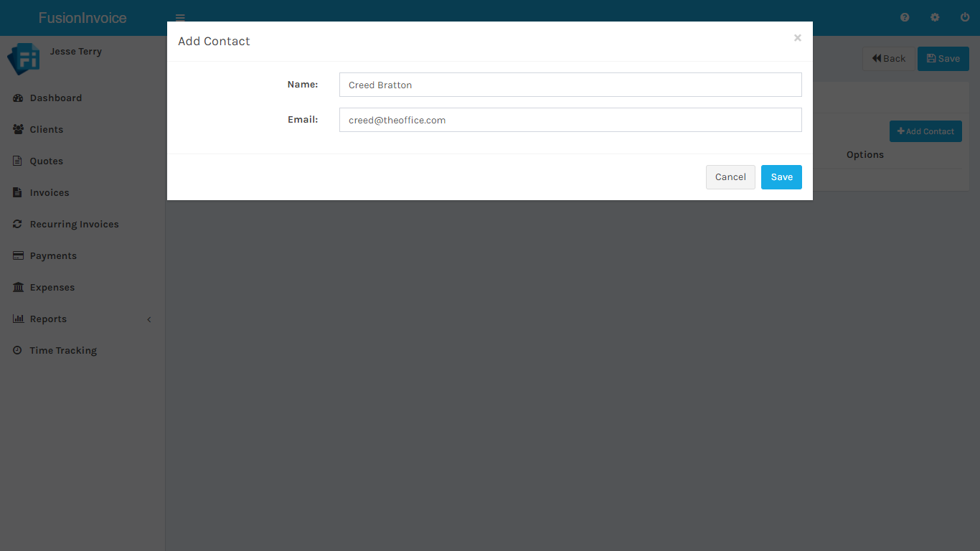The width and height of the screenshot is (980, 551).
Task: Click the power logout icon
Action: [x=965, y=18]
